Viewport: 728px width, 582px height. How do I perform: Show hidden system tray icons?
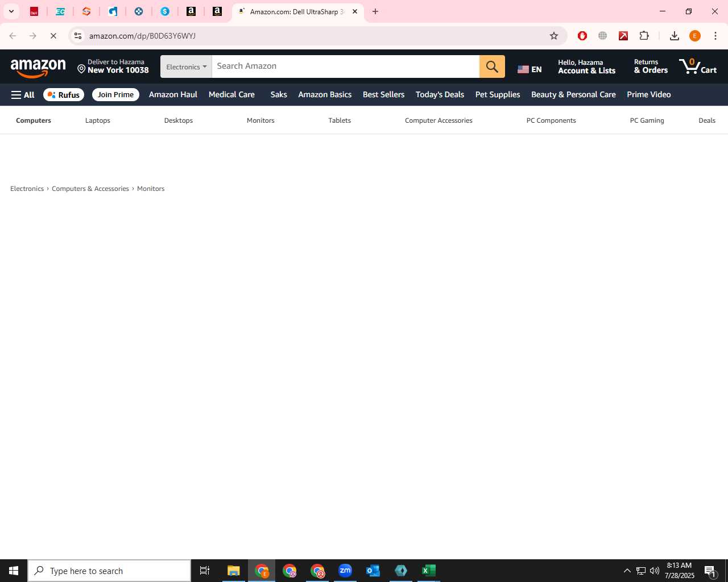[x=627, y=571]
